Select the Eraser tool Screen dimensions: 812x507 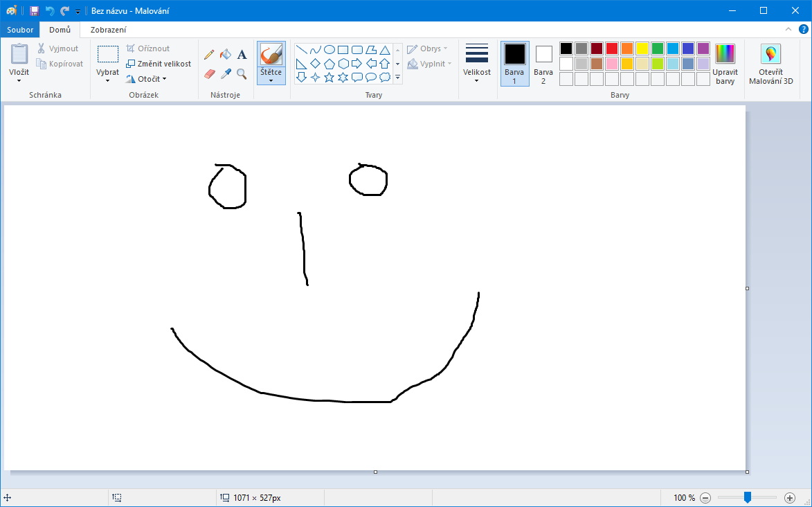click(x=210, y=73)
